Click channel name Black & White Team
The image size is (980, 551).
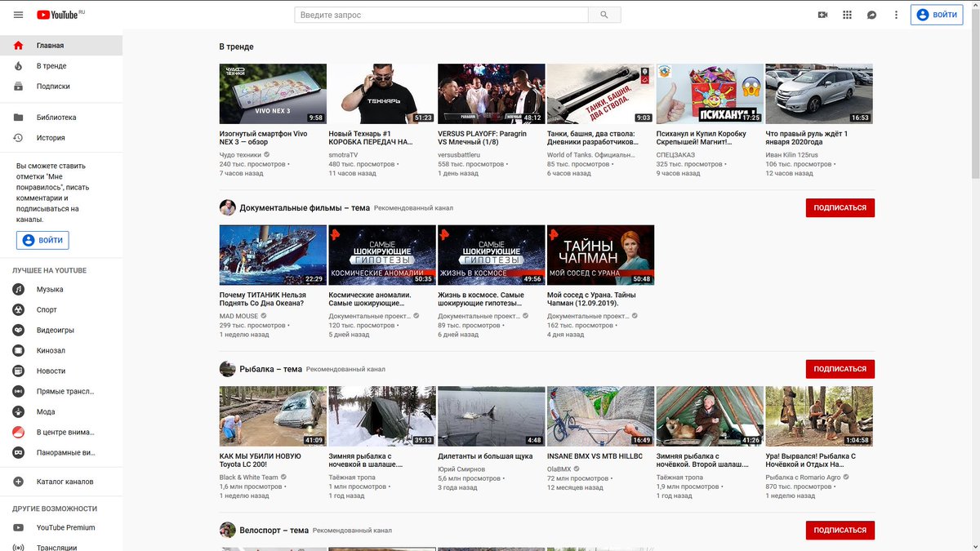pos(249,478)
